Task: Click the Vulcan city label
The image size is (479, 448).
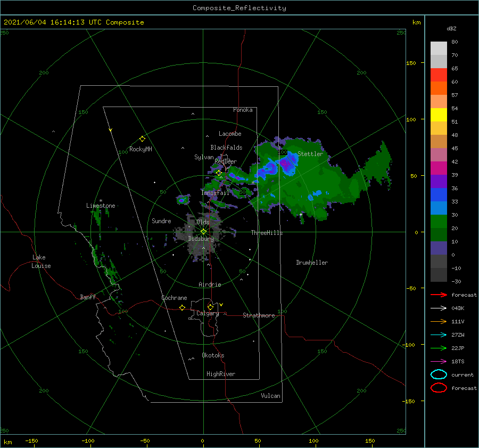Action: 270,396
